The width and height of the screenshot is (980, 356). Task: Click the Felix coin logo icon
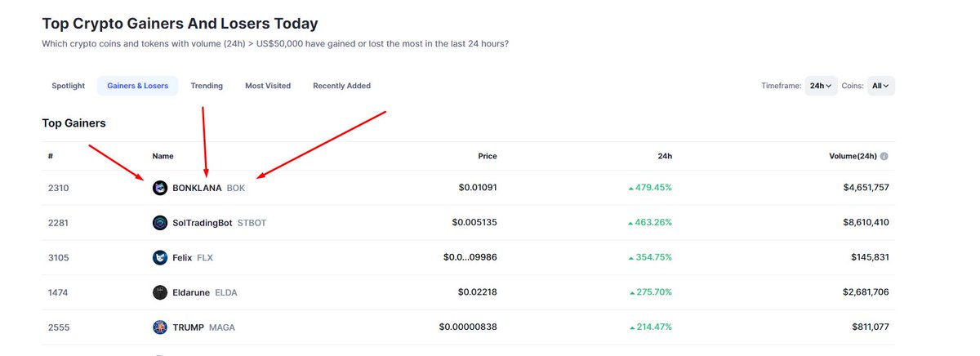(160, 257)
